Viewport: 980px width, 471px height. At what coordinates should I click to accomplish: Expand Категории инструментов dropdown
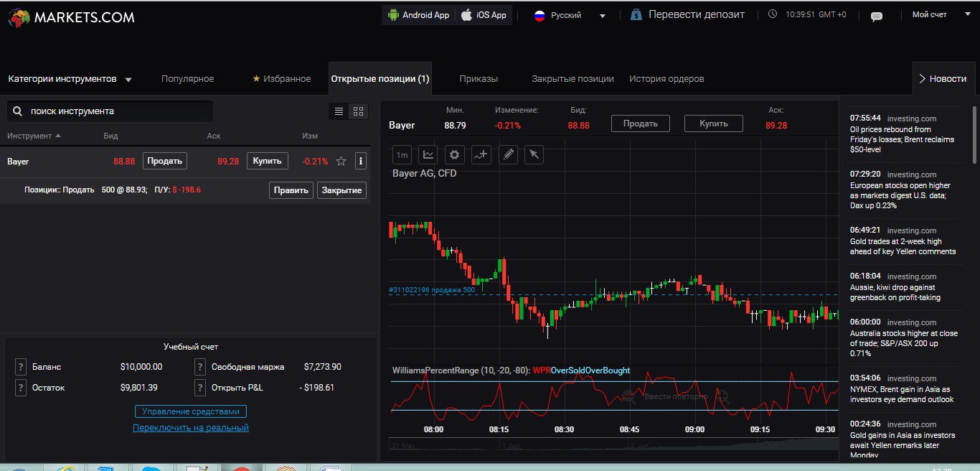(x=70, y=79)
